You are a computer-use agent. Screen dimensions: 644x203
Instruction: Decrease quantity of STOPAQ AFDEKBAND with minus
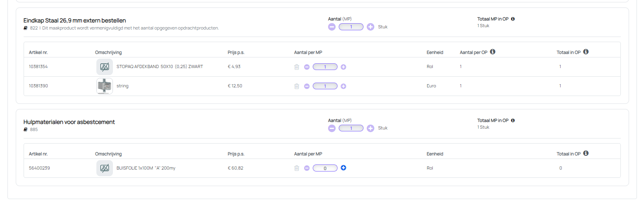tap(307, 67)
